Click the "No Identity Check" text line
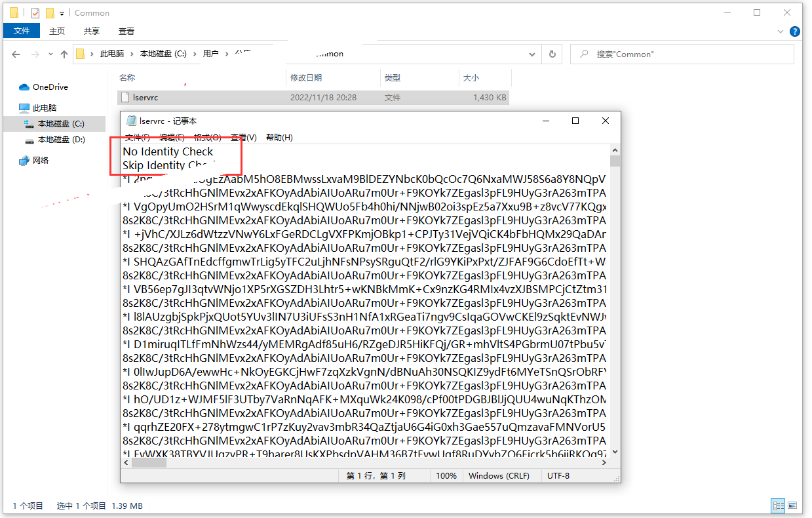This screenshot has height=518, width=812. point(168,151)
